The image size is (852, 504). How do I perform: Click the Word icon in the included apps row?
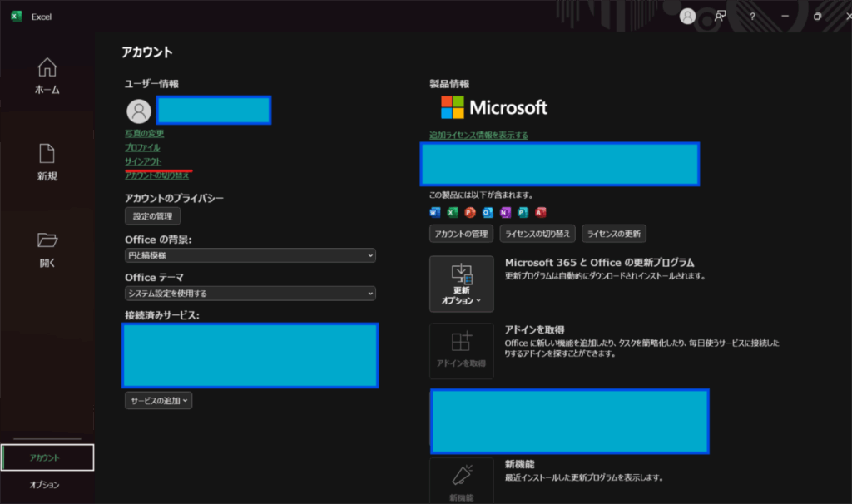coord(434,212)
